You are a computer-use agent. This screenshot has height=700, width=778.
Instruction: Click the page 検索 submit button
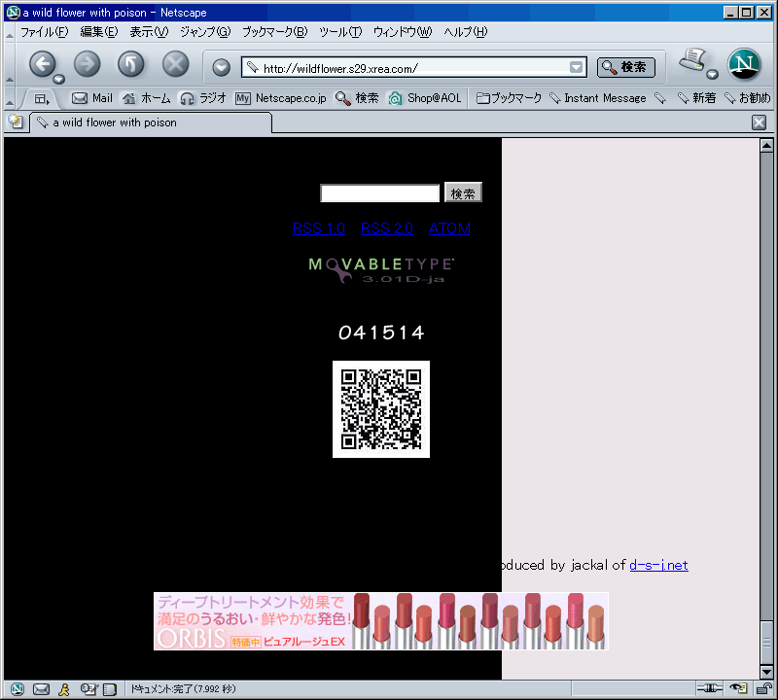point(463,192)
